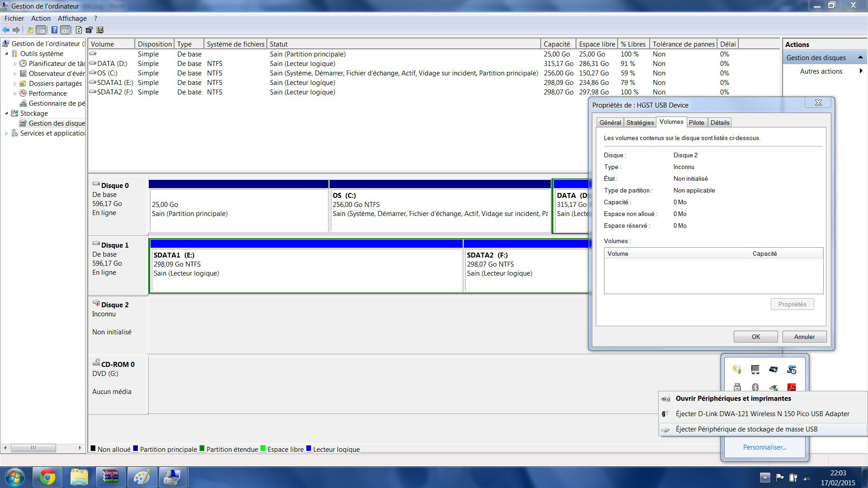Click the Refresh toolbar icon
This screenshot has height=488, width=868.
click(x=79, y=30)
